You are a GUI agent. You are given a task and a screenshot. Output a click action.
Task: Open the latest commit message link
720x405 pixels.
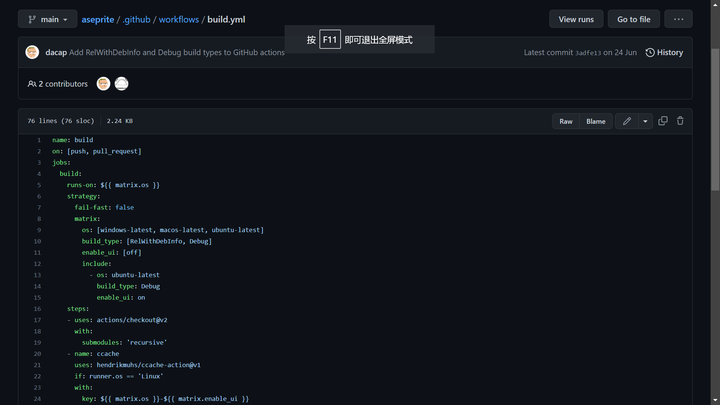(x=177, y=52)
